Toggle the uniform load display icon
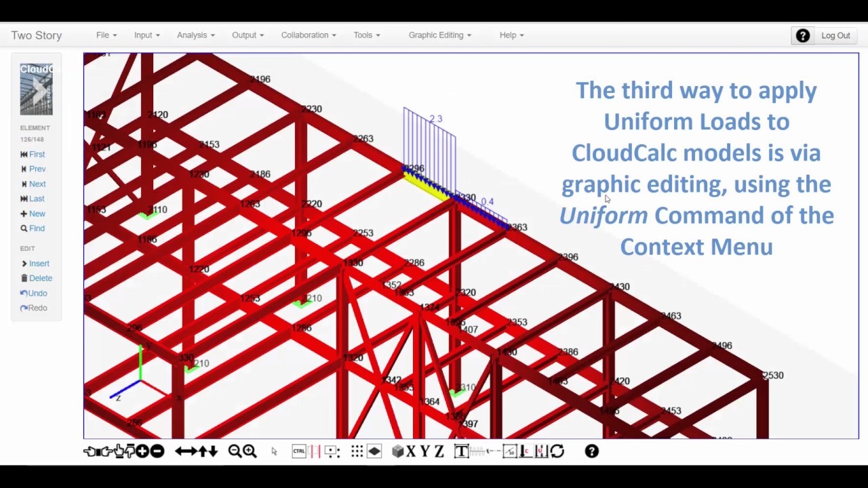Image resolution: width=868 pixels, height=488 pixels. coord(541,451)
